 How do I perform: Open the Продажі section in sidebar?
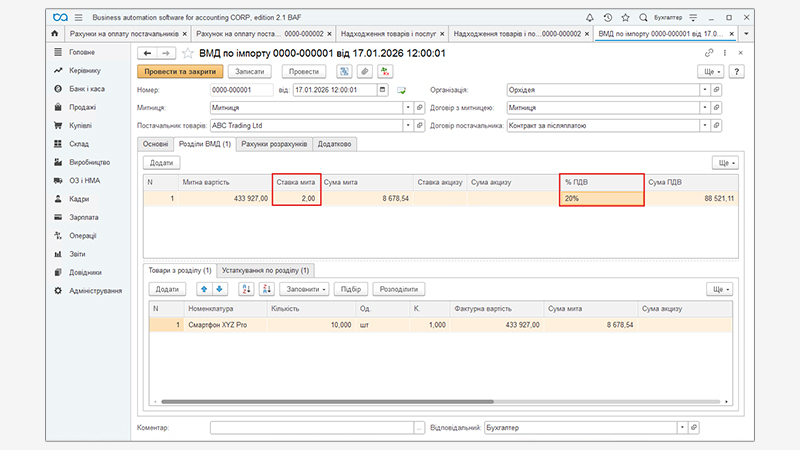coord(81,107)
